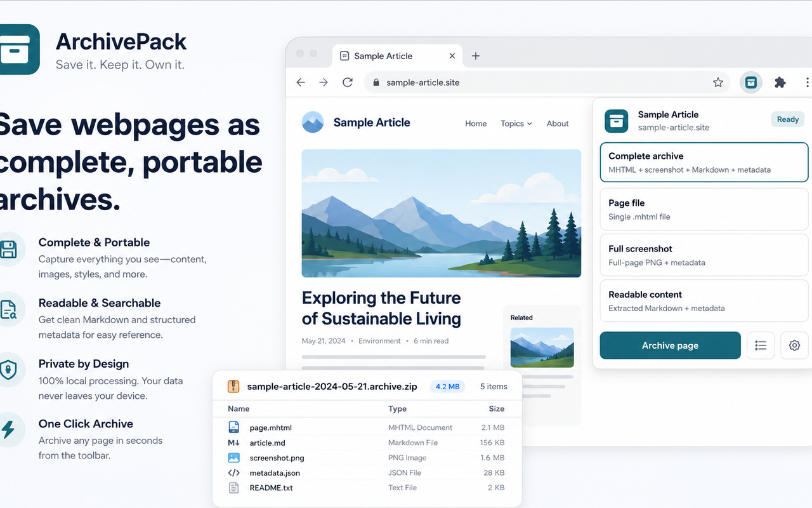The width and height of the screenshot is (812, 508).
Task: Click the screenshot.png image icon
Action: click(233, 458)
